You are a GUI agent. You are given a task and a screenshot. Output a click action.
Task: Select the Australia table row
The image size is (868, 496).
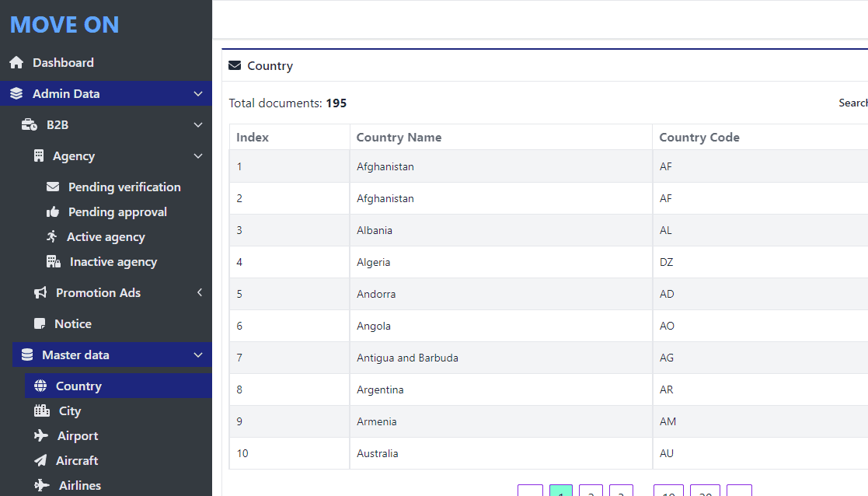point(378,453)
